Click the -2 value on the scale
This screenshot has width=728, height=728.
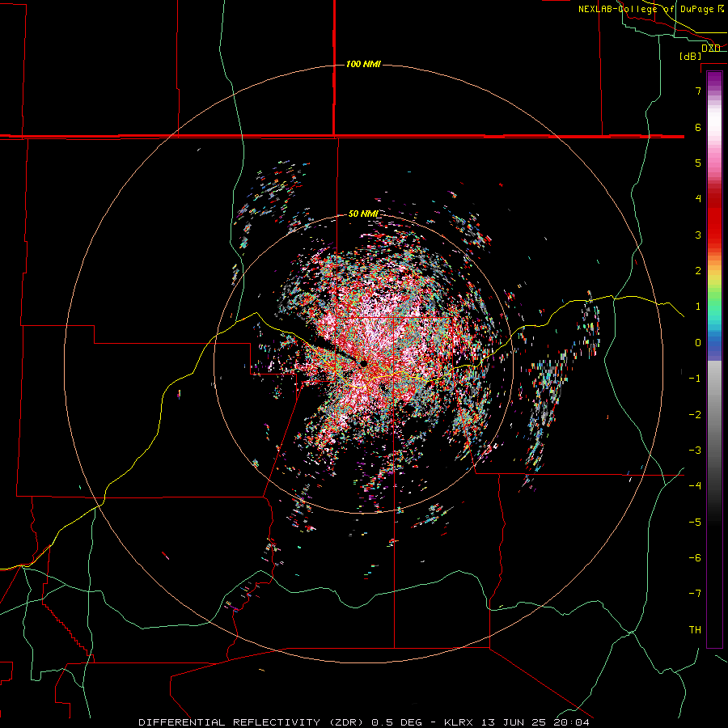coord(695,415)
